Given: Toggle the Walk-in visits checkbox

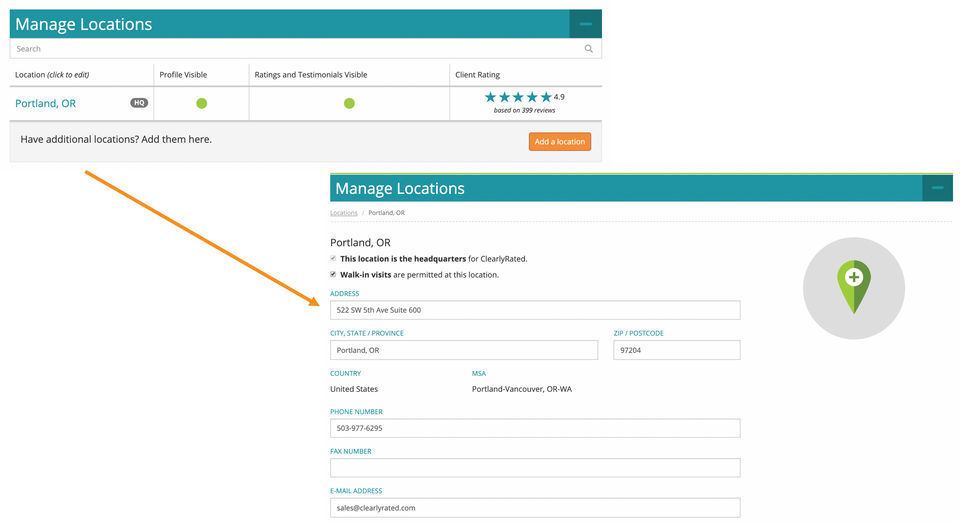Looking at the screenshot, I should (333, 274).
